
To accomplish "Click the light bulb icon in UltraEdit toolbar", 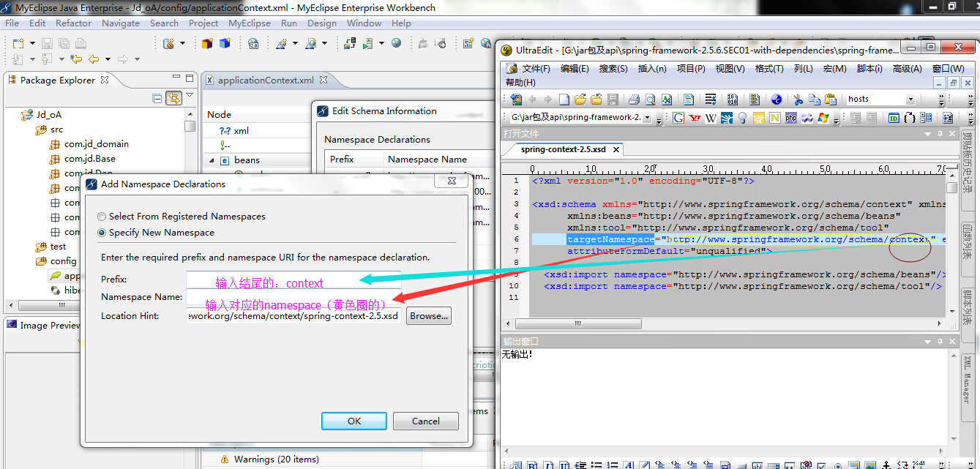I will tap(743, 118).
